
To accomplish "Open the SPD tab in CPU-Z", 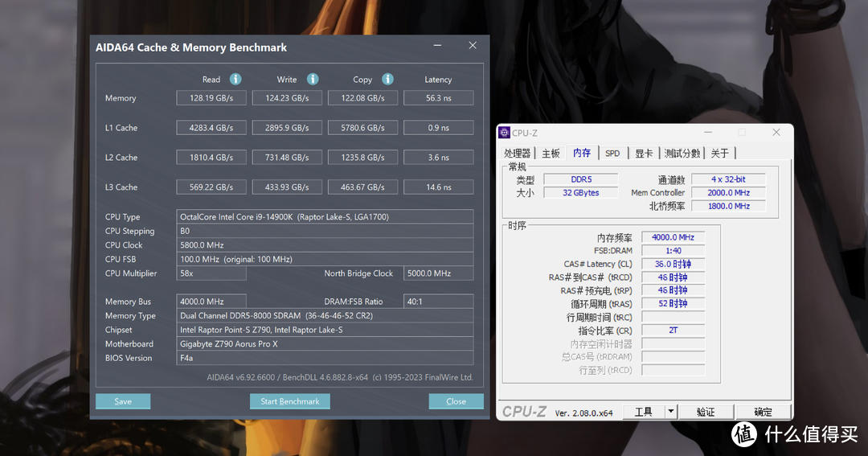I will pos(612,154).
